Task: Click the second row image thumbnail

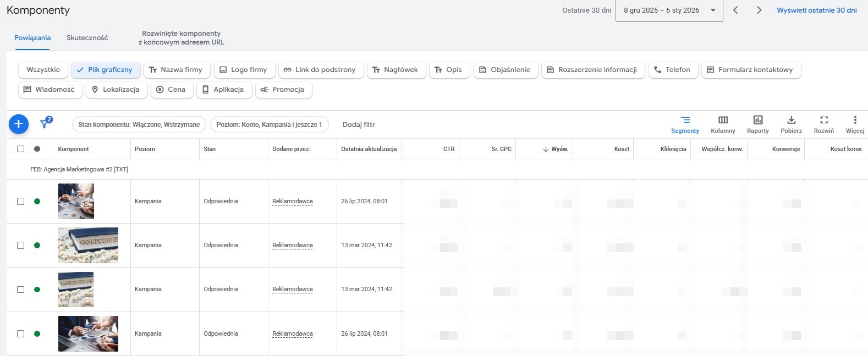Action: [x=88, y=245]
